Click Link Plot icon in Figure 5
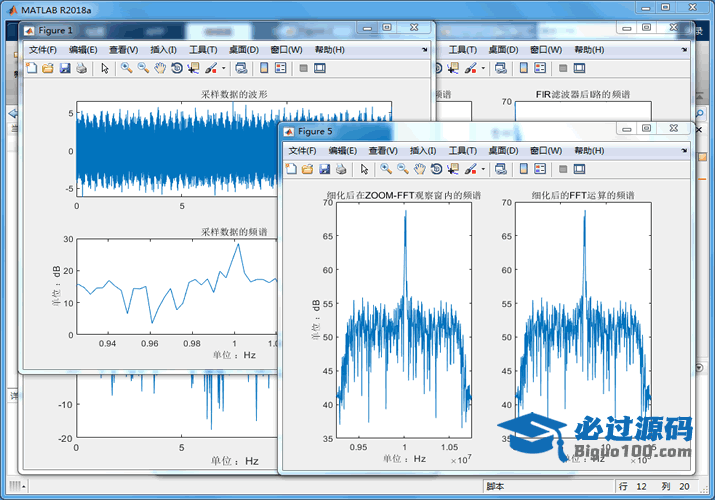The image size is (715, 500). pos(501,169)
